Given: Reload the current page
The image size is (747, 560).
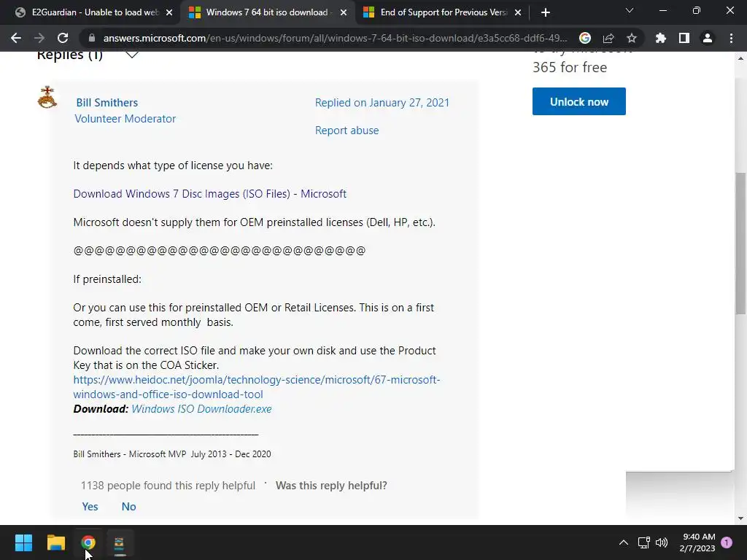Looking at the screenshot, I should click(x=63, y=38).
